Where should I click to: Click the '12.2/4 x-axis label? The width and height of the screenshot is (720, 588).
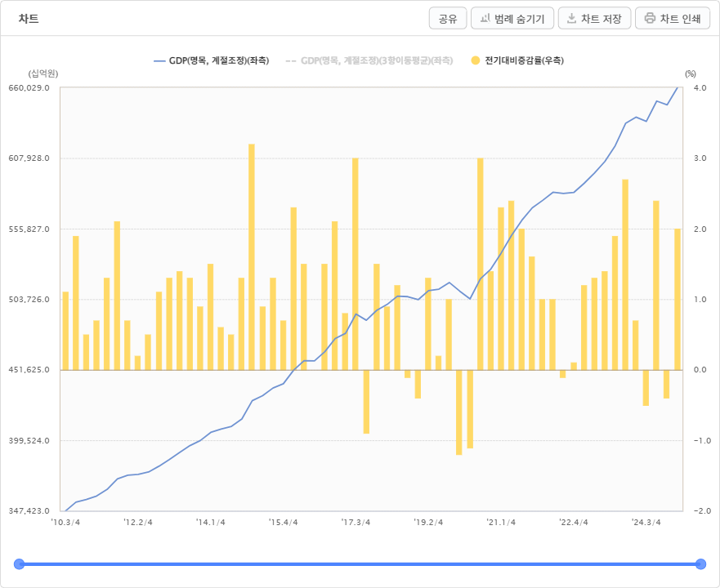pyautogui.click(x=138, y=523)
